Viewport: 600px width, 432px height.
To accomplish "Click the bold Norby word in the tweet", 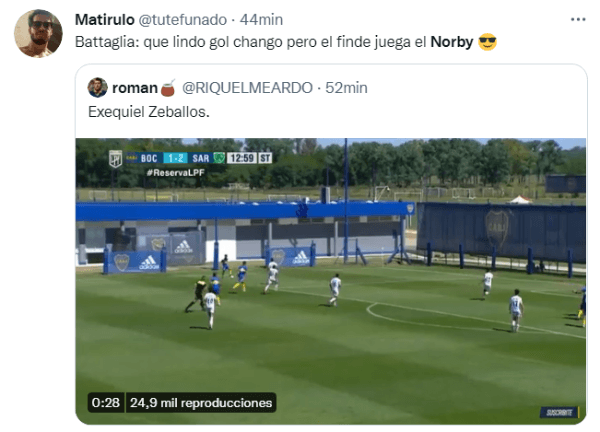I will click(452, 42).
